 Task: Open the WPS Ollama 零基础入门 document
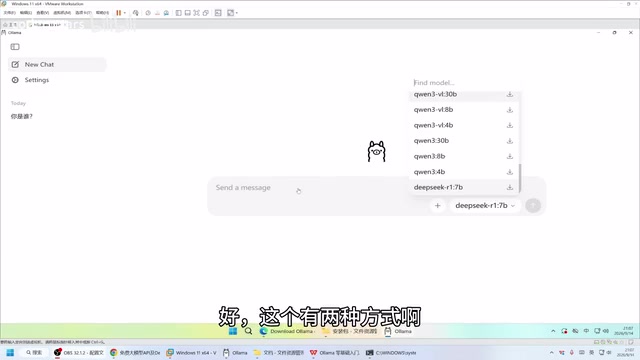tap(335, 352)
